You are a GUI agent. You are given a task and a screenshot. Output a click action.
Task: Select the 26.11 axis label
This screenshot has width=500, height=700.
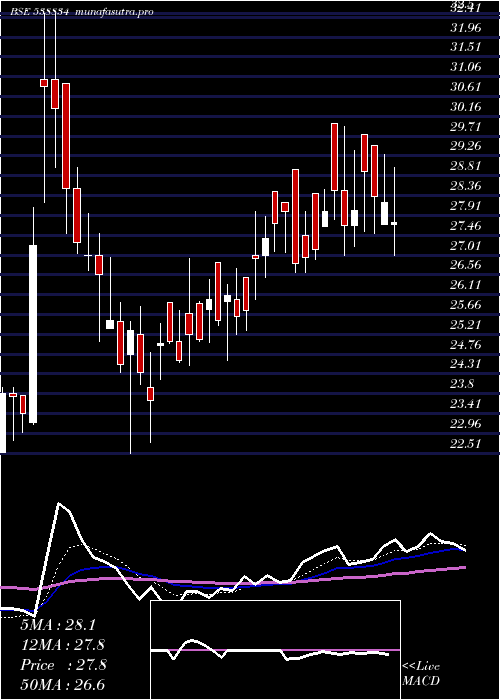466,284
